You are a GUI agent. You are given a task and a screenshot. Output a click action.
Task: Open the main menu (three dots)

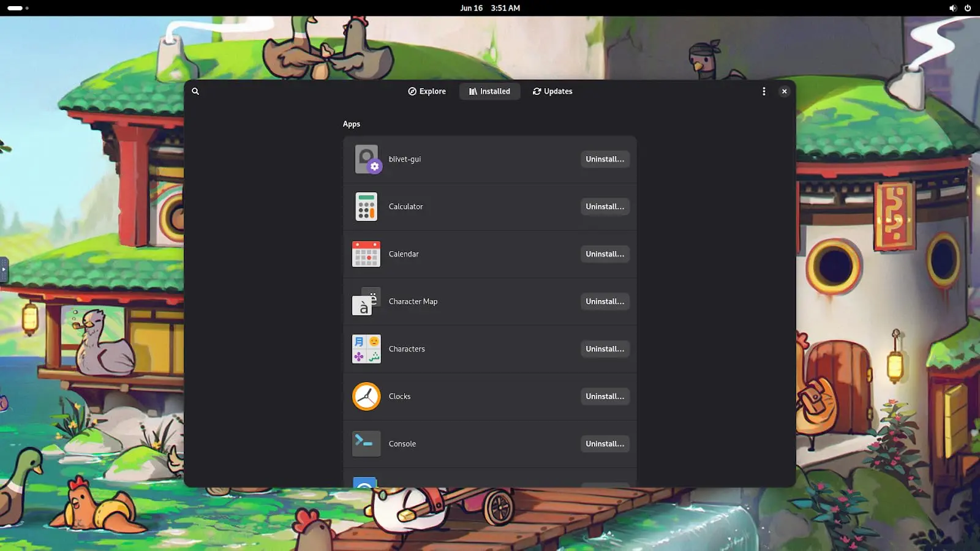[763, 91]
